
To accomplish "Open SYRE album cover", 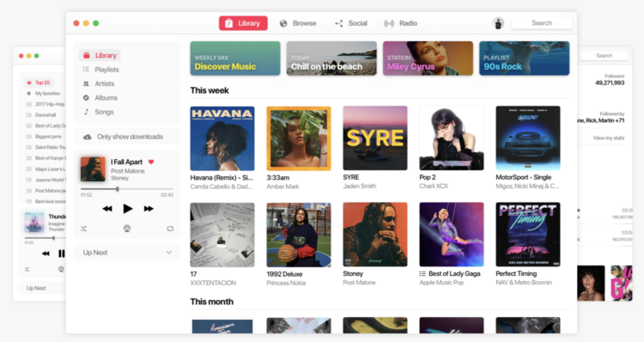I will 375,138.
